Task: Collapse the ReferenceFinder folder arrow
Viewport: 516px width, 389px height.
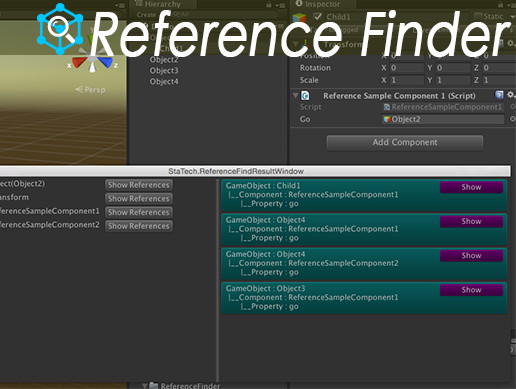Action: pos(144,386)
